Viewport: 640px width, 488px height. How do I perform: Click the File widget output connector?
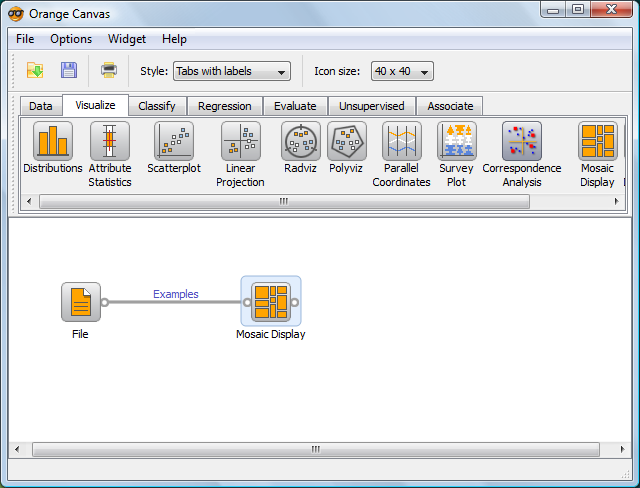point(104,302)
